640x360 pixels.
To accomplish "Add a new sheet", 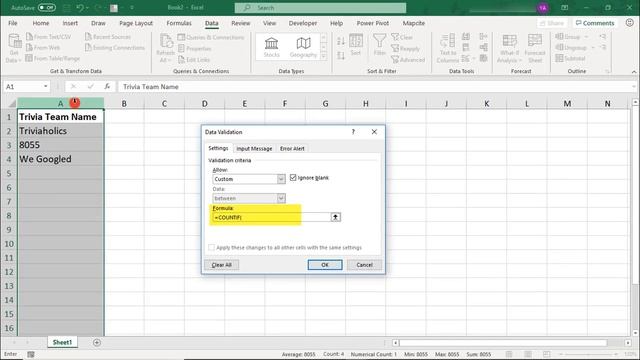I will (97, 342).
